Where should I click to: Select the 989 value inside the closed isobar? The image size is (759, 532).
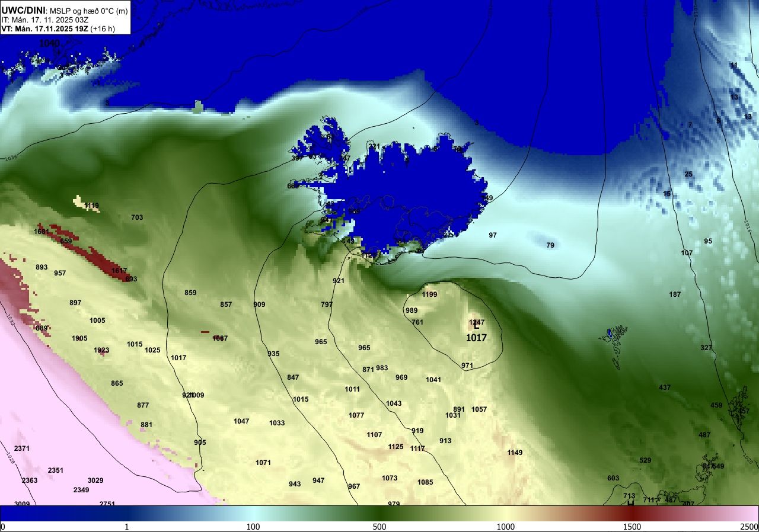[412, 310]
